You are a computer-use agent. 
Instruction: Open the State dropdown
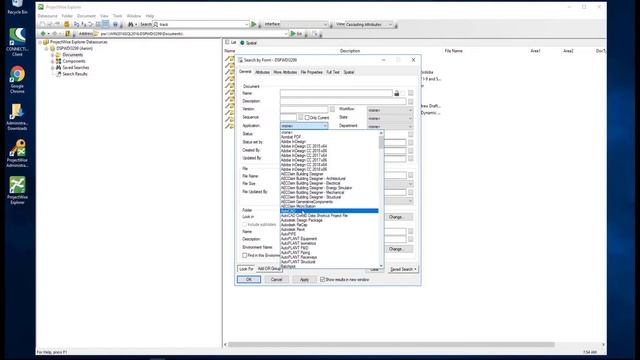[390, 118]
